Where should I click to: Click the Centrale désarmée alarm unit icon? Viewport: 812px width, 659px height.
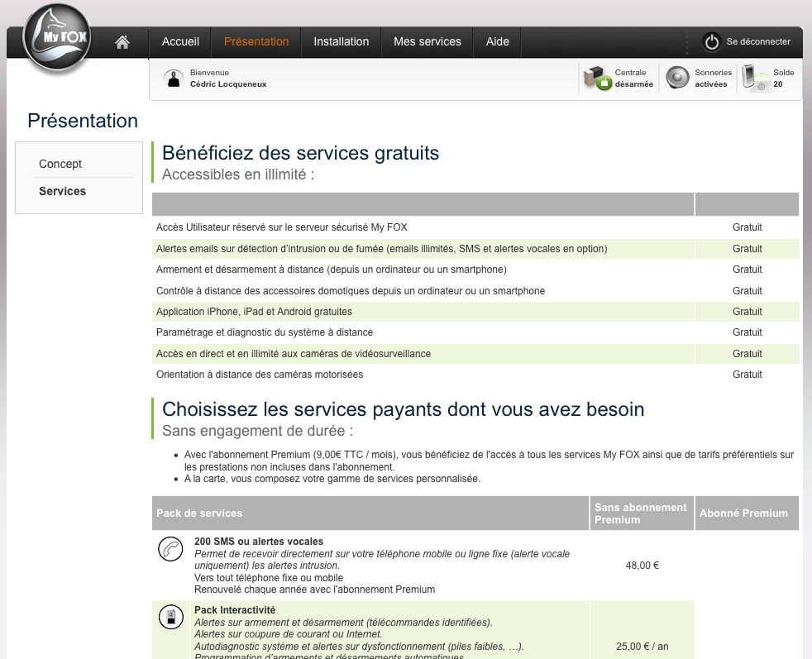pos(597,79)
